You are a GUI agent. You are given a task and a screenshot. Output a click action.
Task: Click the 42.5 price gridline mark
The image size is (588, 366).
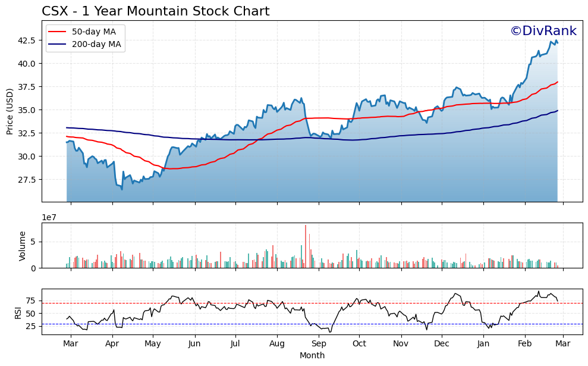click(x=26, y=41)
